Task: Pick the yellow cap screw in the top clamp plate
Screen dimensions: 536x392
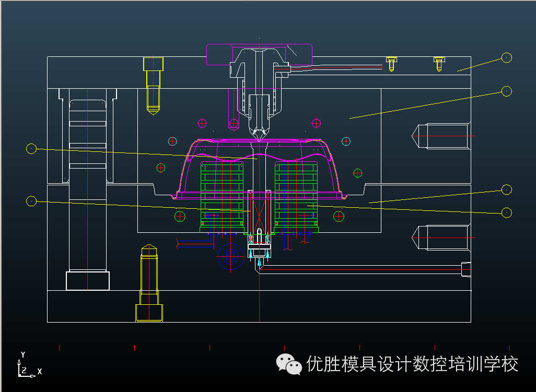Action: point(153,86)
